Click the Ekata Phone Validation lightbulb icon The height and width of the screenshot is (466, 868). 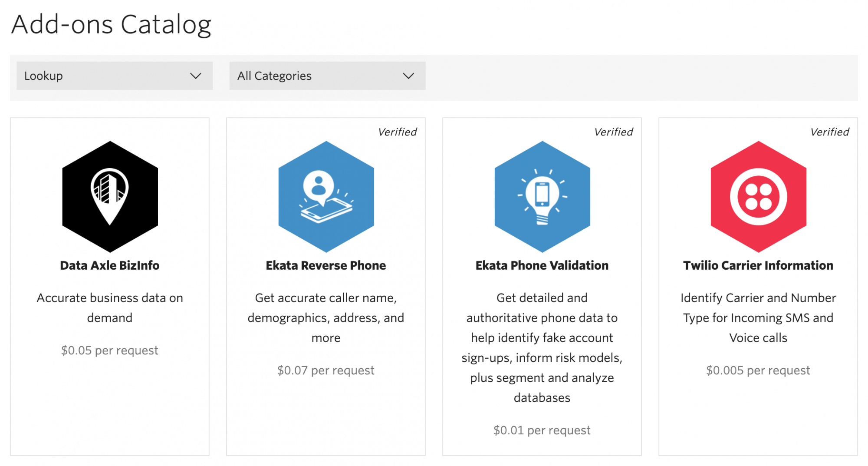pyautogui.click(x=542, y=196)
